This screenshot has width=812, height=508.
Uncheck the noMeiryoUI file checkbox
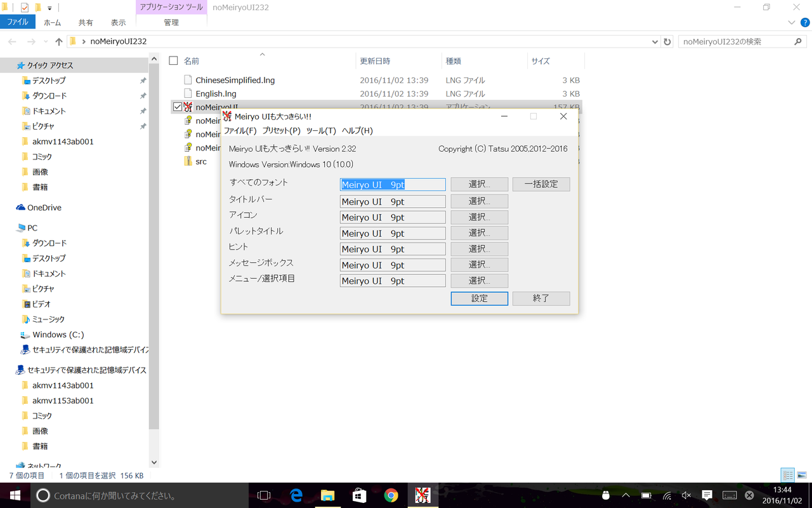coord(178,107)
